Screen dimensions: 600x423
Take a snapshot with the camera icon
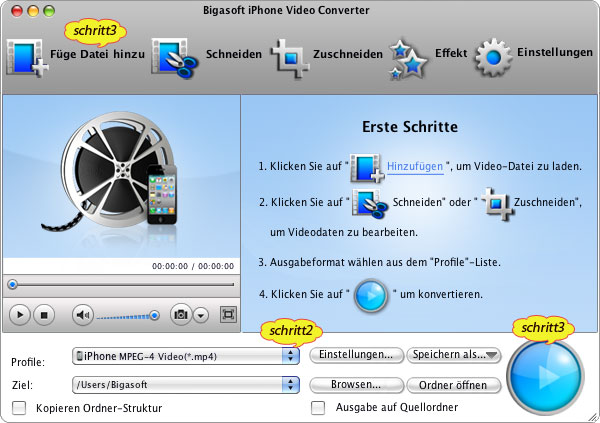[181, 315]
